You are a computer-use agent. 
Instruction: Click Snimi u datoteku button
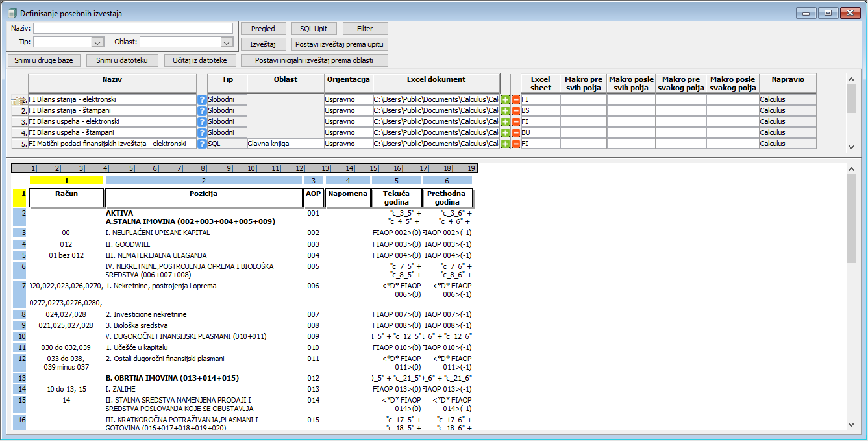[x=122, y=60]
